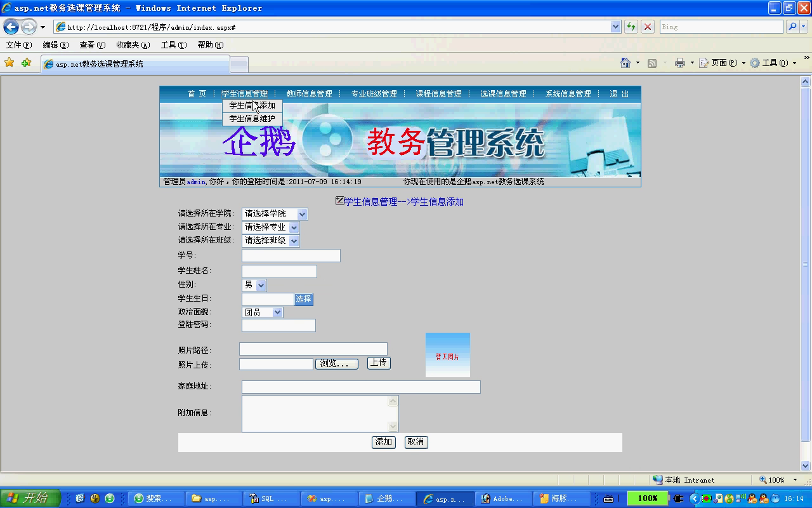Submit the form with 添加 button

click(x=384, y=442)
